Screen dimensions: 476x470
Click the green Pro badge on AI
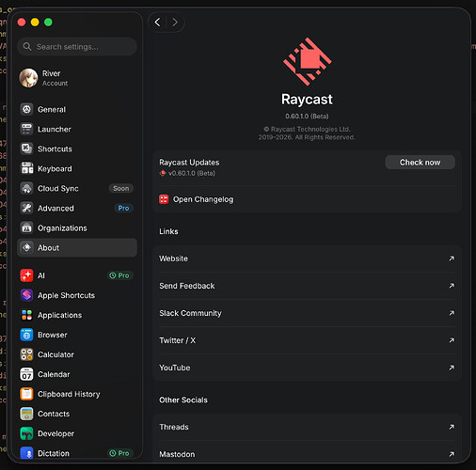[x=119, y=275]
